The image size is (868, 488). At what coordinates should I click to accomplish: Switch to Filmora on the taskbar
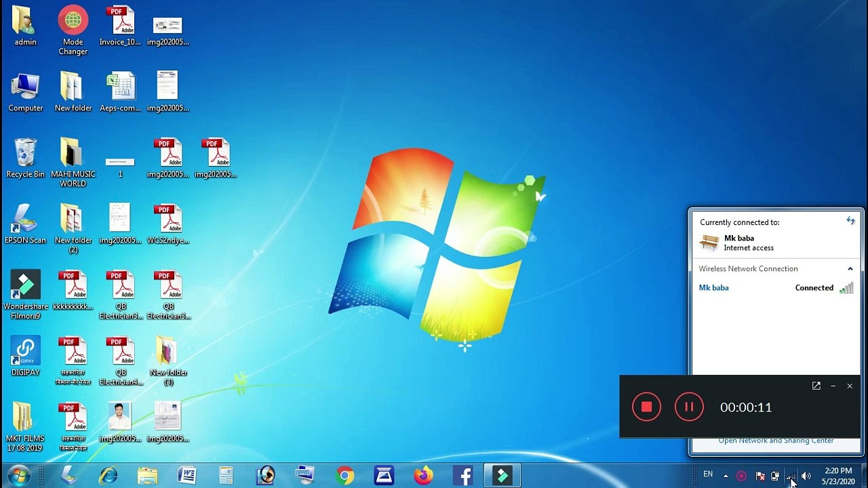tap(502, 476)
